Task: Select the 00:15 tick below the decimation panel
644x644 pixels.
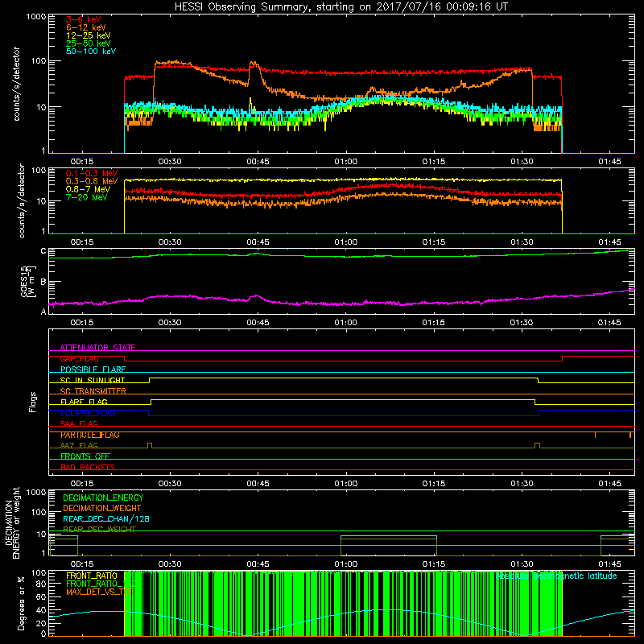Action: click(82, 564)
